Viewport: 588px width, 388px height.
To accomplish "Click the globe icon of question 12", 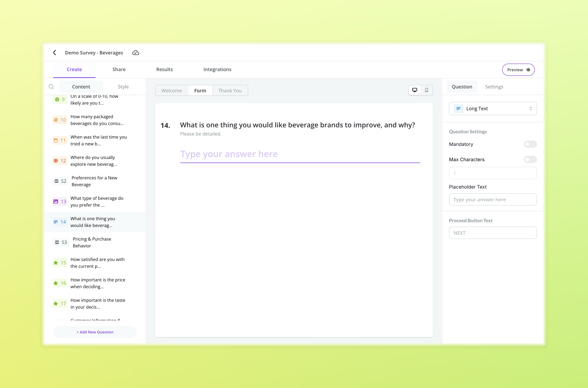I will point(56,161).
